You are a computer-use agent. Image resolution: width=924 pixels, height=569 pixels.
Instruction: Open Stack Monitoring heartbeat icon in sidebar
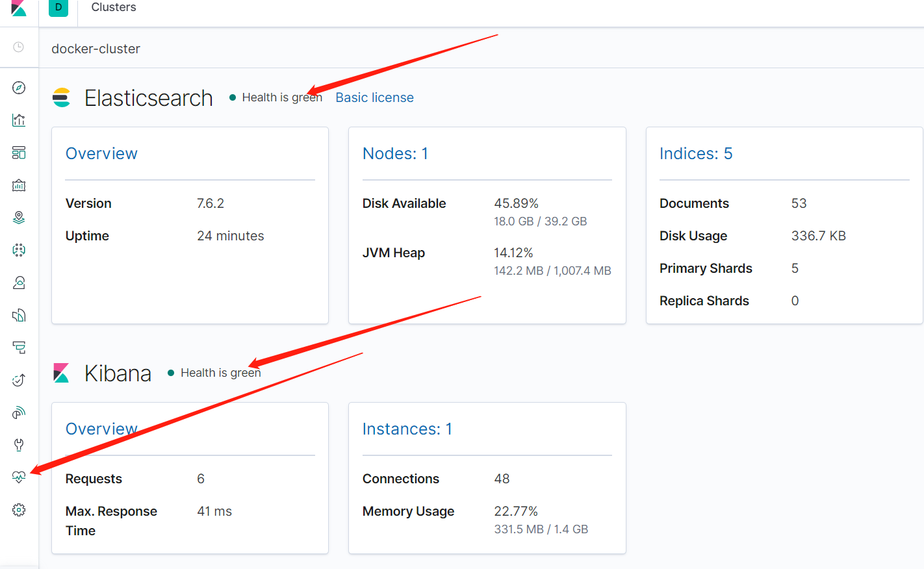pyautogui.click(x=19, y=477)
